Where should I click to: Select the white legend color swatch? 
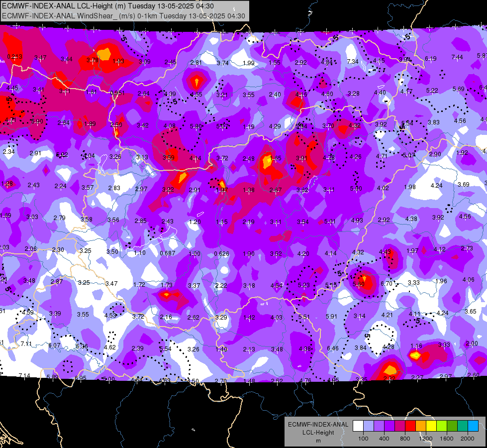(x=358, y=426)
